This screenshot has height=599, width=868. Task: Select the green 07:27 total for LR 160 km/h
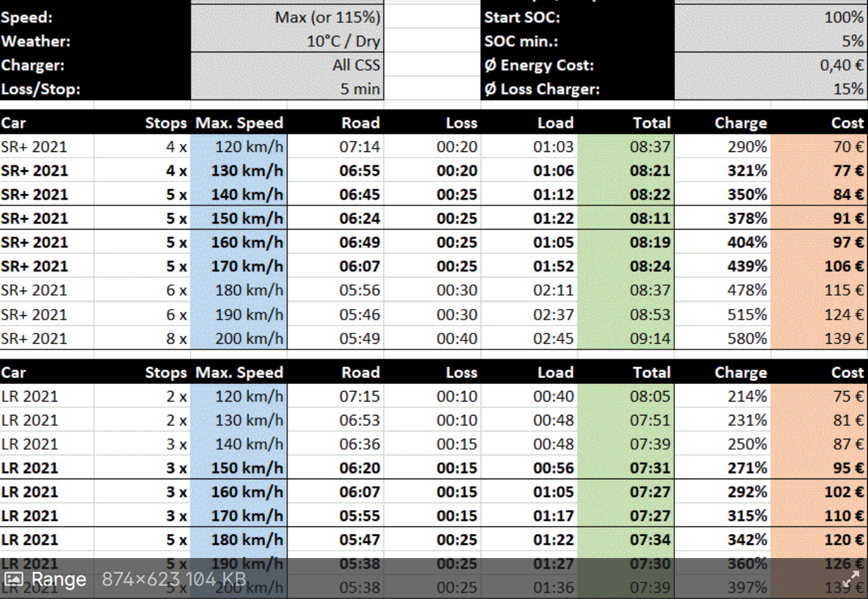[x=650, y=492]
